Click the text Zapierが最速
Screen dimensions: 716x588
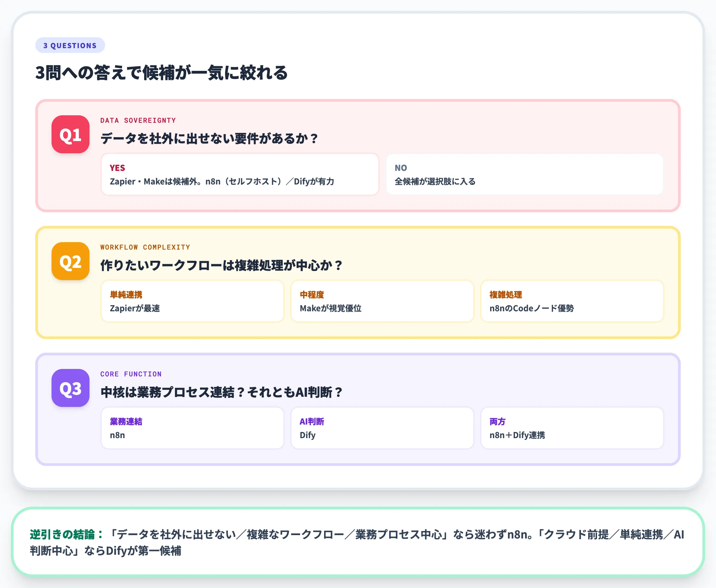pos(135,308)
